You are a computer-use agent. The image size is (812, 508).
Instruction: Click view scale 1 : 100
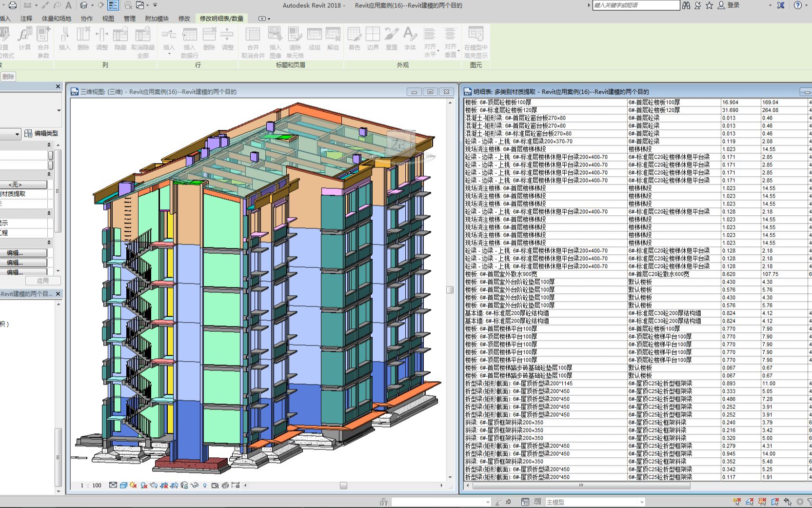(91, 485)
